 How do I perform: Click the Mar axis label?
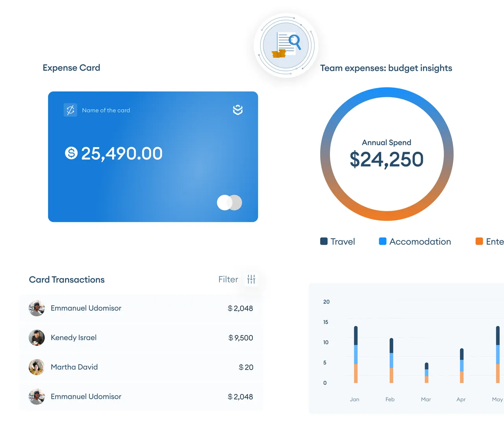click(426, 400)
